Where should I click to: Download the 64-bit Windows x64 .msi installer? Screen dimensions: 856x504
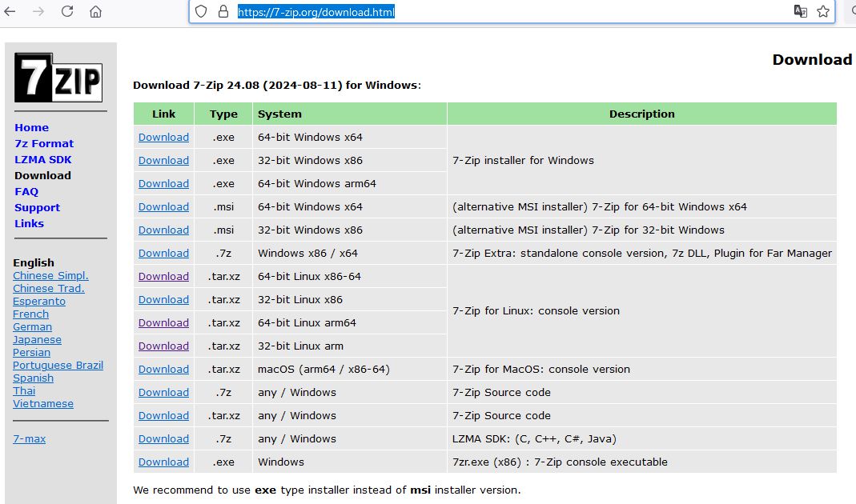pos(163,207)
